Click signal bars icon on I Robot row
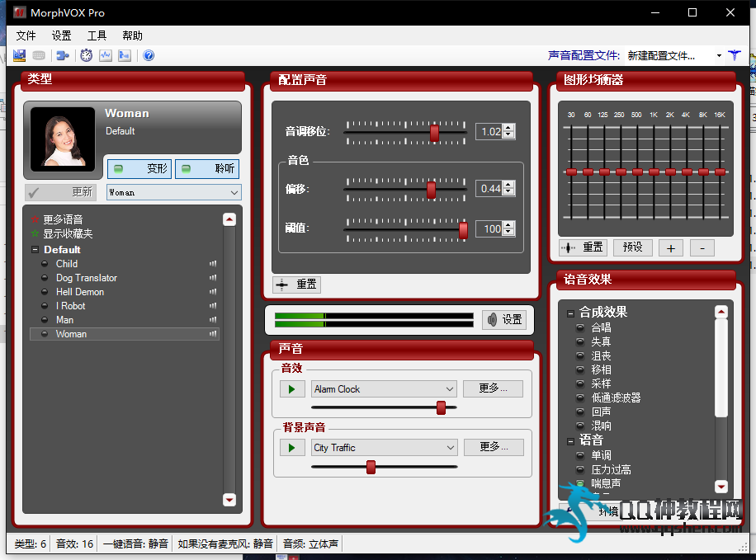756x560 pixels. tap(213, 305)
